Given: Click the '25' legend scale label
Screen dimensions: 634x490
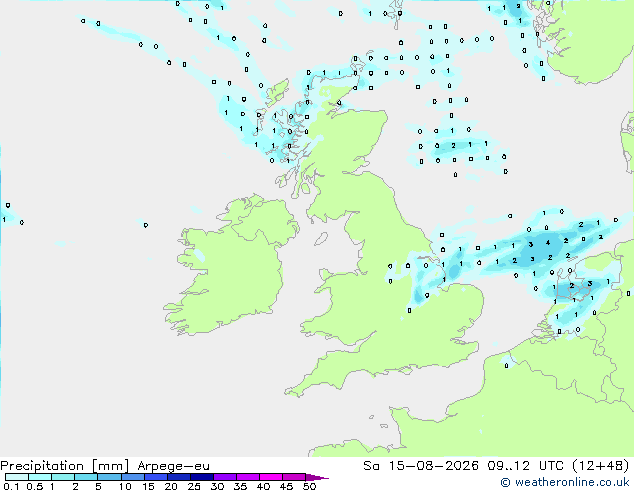Looking at the screenshot, I should 194,486.
